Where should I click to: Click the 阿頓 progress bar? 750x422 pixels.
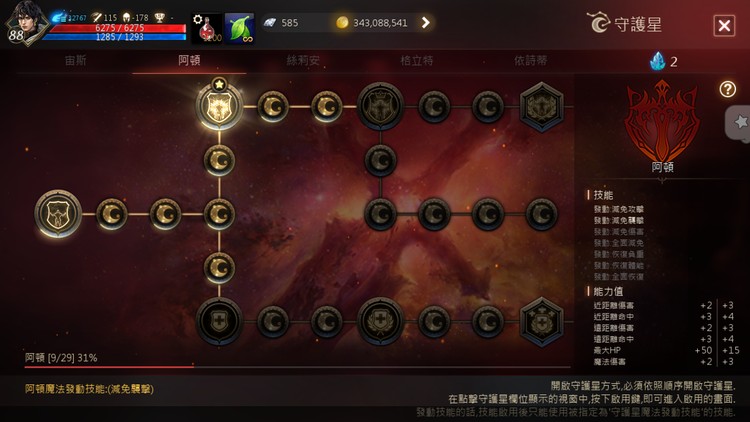click(298, 367)
